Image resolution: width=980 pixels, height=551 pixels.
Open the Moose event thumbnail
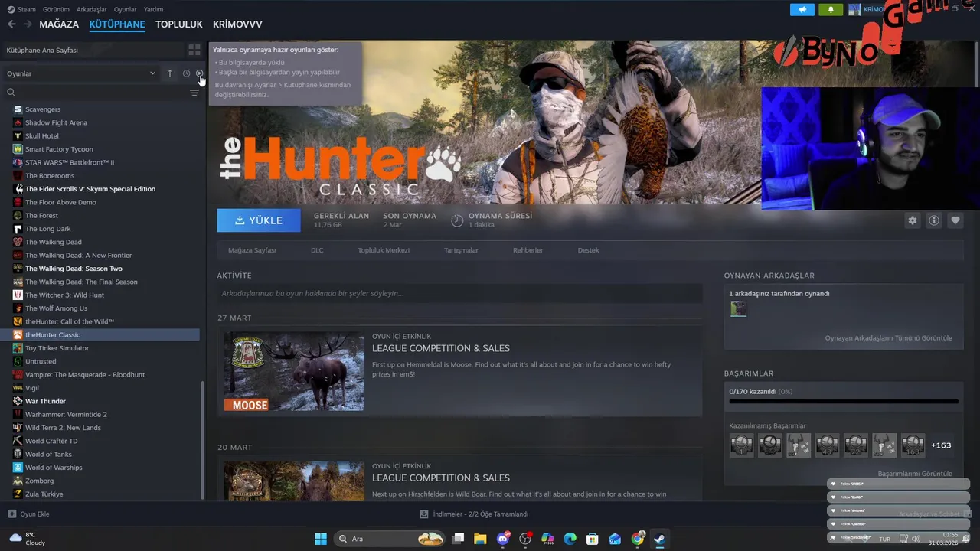pos(294,371)
